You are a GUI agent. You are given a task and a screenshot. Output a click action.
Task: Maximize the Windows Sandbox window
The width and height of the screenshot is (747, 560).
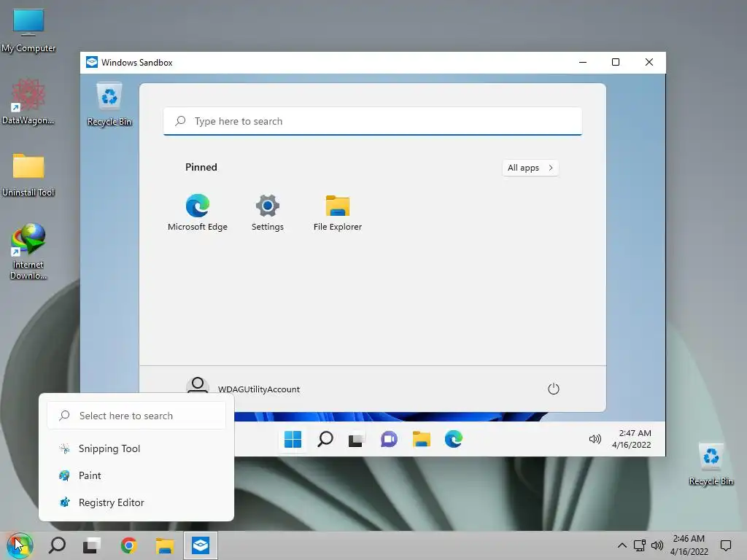pyautogui.click(x=616, y=62)
